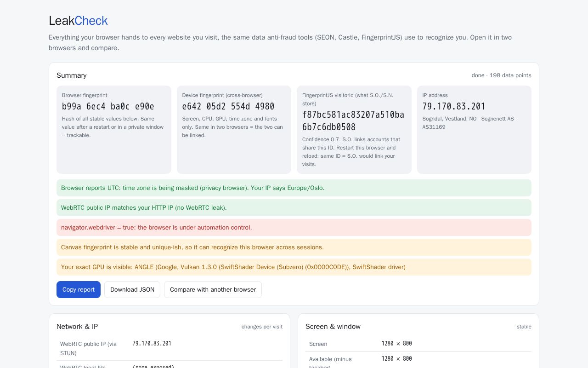Click the Browser fingerprint card label

[x=85, y=95]
